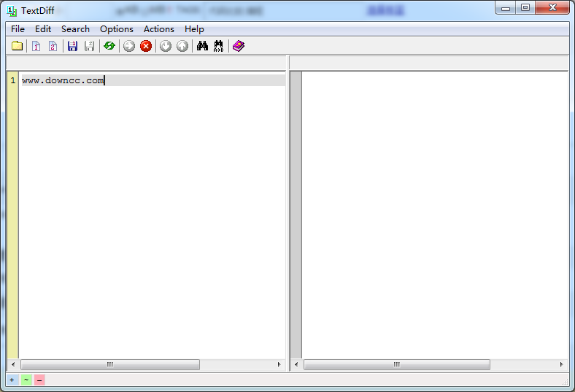Open file 2 using the page-2 icon

pos(53,46)
